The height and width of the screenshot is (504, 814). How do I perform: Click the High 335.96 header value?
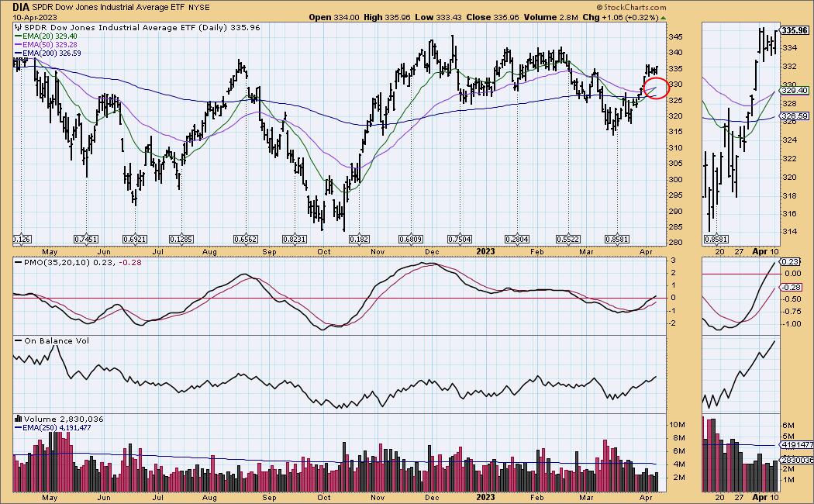click(387, 17)
